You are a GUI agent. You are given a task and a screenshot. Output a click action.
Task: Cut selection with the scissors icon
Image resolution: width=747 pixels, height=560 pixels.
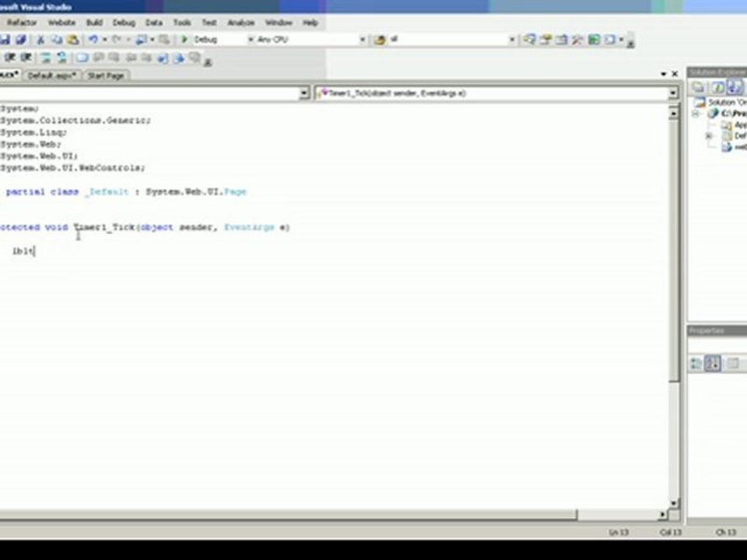[41, 40]
